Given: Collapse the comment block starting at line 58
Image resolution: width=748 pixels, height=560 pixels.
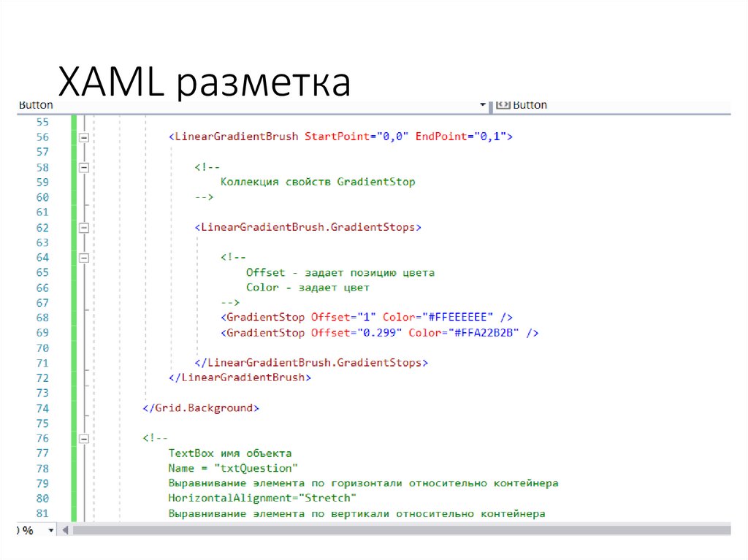Looking at the screenshot, I should [x=85, y=166].
